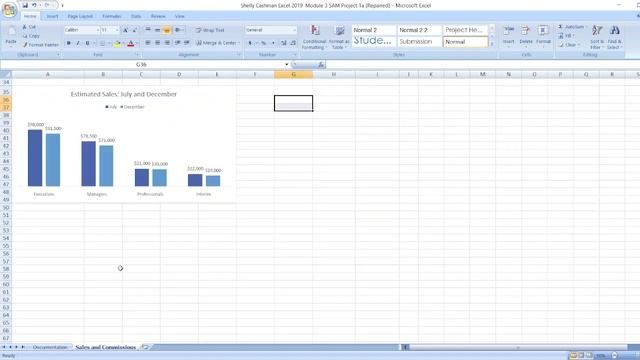The width and height of the screenshot is (640, 360).
Task: Open Find & Select options
Action: pos(614,38)
